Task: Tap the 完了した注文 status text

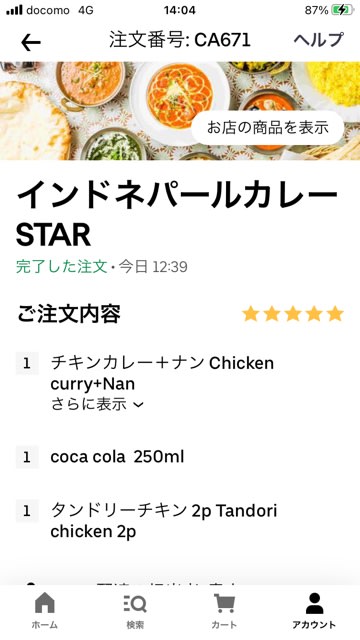Action: click(x=61, y=267)
